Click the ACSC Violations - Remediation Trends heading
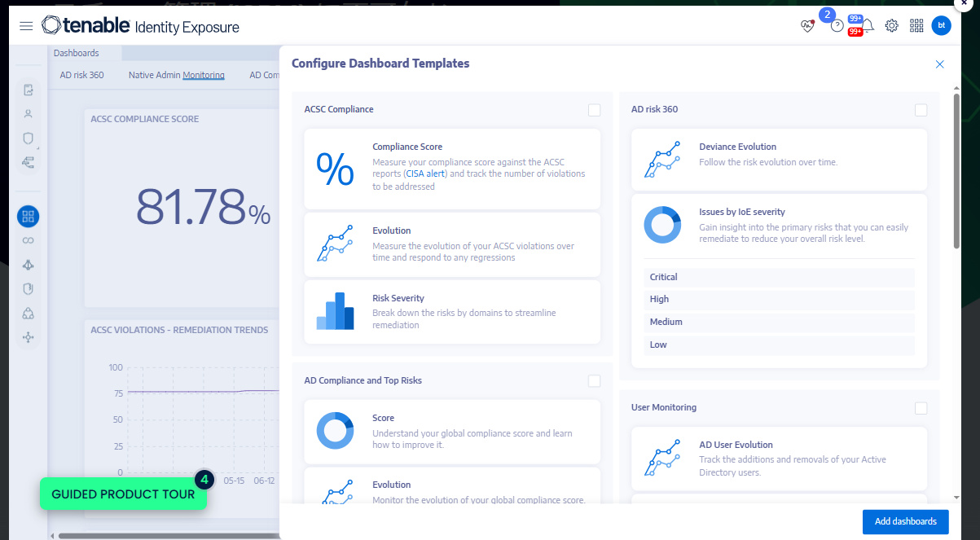 click(x=179, y=330)
